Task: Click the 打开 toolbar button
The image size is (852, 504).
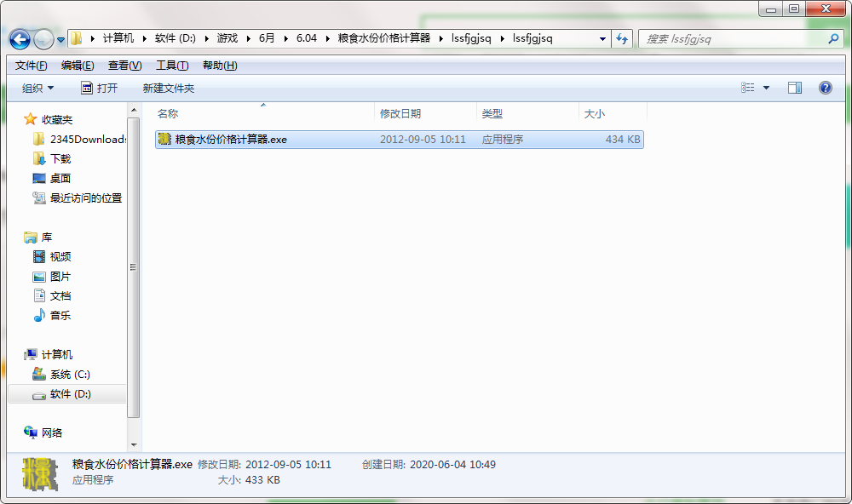Action: tap(100, 88)
